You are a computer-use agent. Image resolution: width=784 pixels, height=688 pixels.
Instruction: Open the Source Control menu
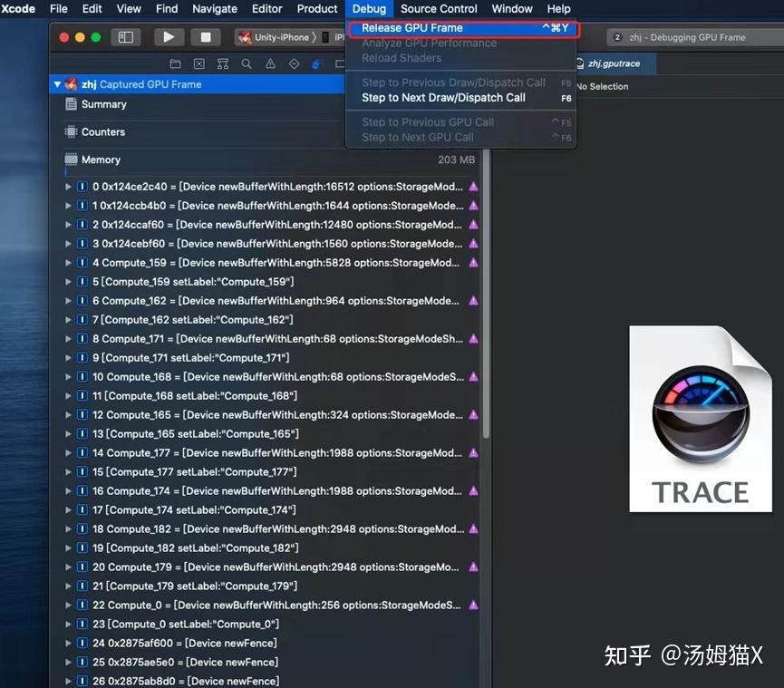point(439,8)
